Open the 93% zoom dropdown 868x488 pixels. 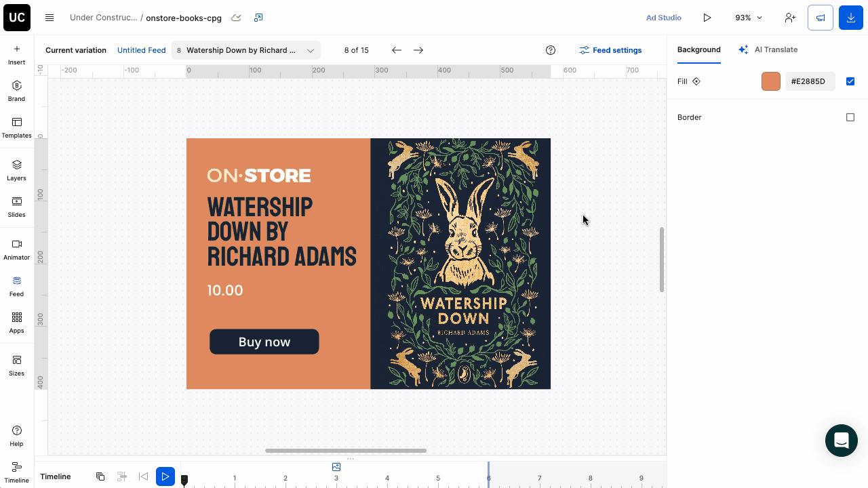point(749,18)
